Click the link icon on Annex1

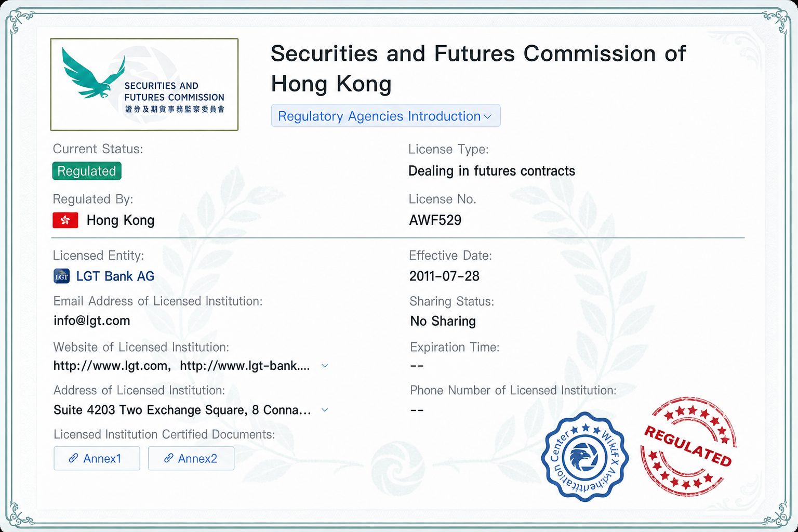click(x=74, y=458)
